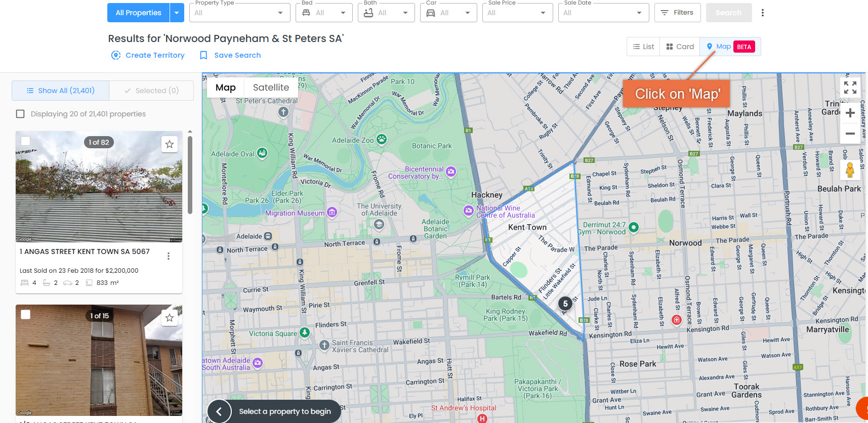
Task: Select the Selected (0) tab
Action: tap(151, 91)
